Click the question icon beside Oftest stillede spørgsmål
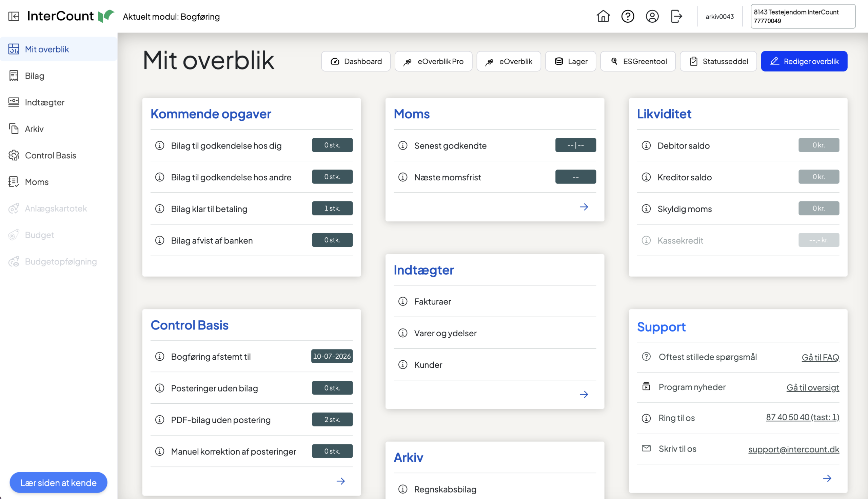This screenshot has height=499, width=868. point(646,356)
